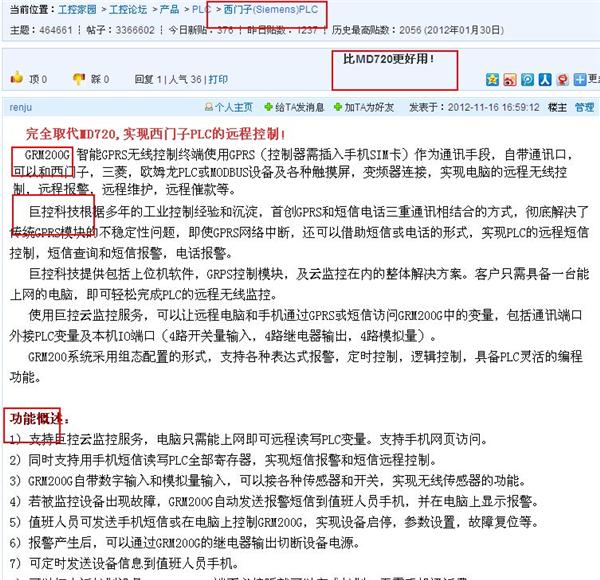Open 西门子(Siemens)PLC breadcrumb link

tap(271, 9)
